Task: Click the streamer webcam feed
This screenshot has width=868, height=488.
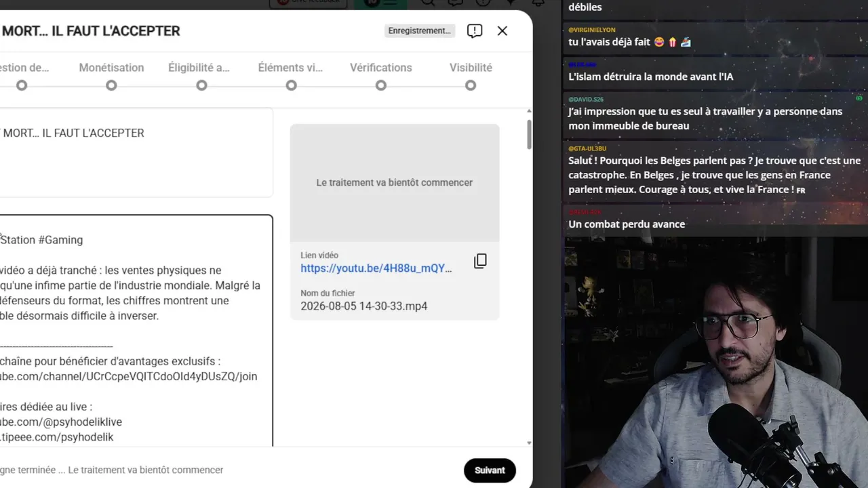Action: pyautogui.click(x=715, y=363)
